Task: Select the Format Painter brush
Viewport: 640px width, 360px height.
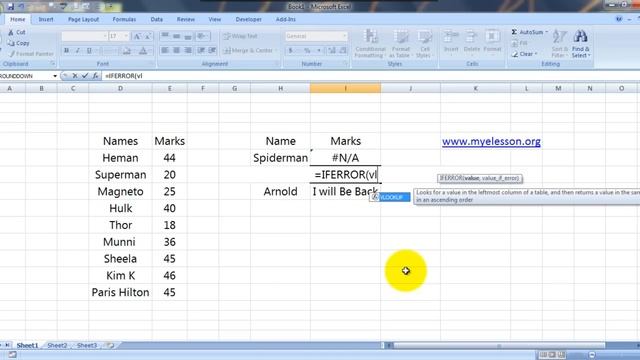Action: 12,53
